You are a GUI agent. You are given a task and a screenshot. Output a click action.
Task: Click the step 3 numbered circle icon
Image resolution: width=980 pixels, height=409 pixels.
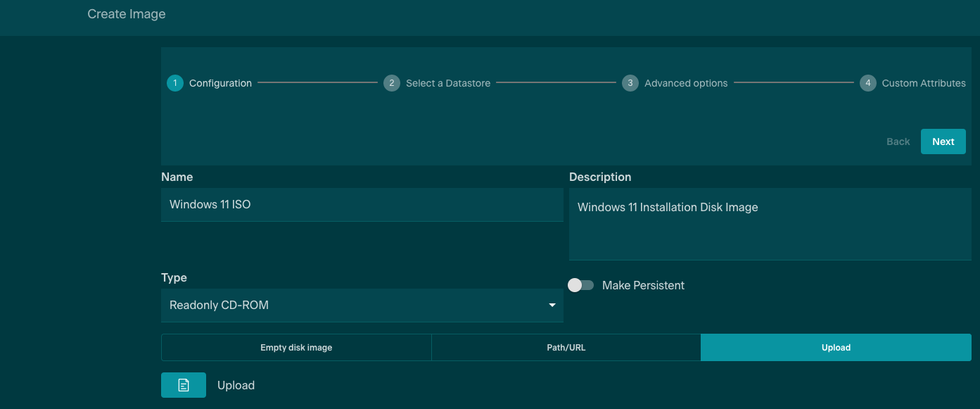[630, 83]
